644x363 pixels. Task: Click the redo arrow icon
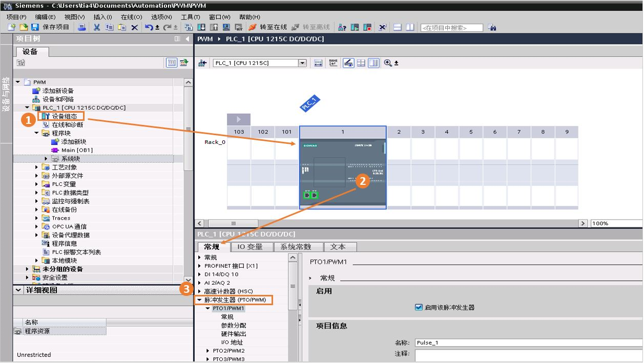(167, 27)
